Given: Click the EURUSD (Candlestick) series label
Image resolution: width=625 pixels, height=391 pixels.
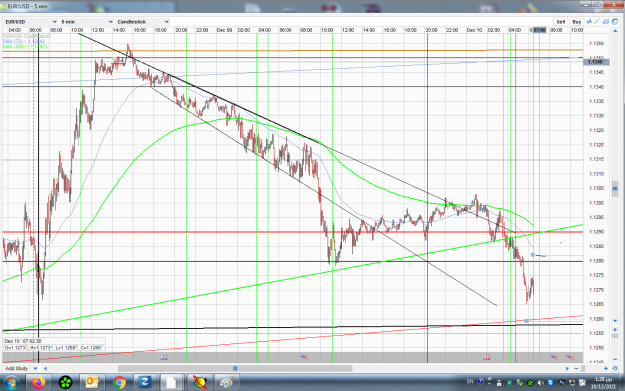Looking at the screenshot, I should (26, 36).
